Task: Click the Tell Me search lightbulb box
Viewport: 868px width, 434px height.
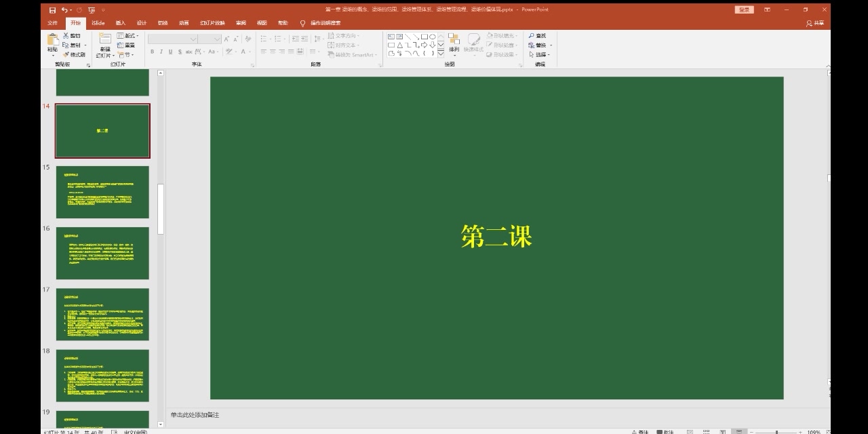Action: click(x=321, y=23)
